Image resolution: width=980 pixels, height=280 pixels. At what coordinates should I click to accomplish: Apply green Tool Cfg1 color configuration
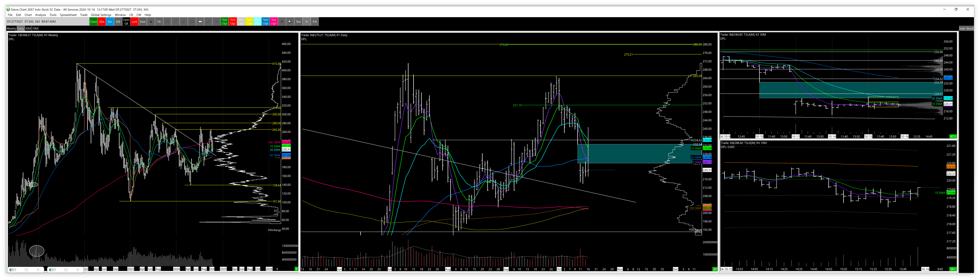coord(224,22)
